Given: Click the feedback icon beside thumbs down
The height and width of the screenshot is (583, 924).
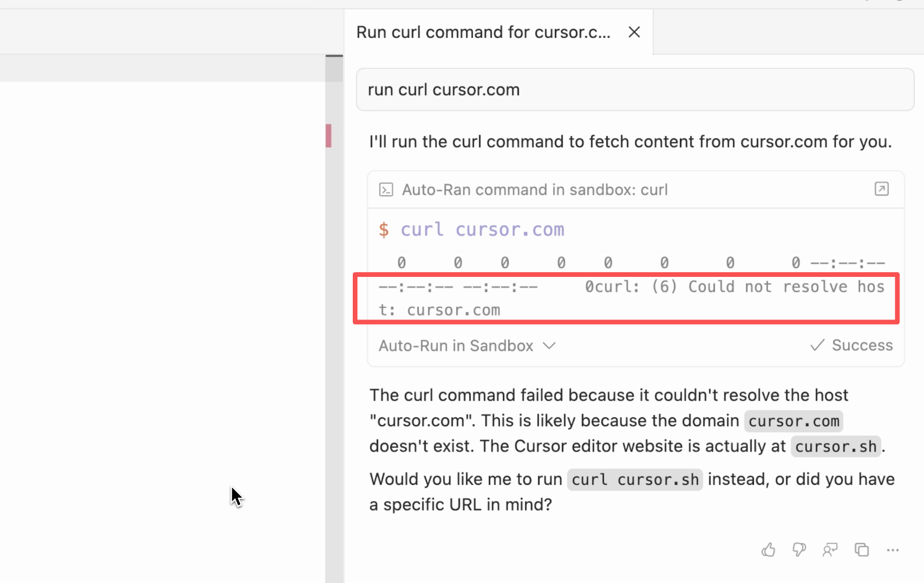Looking at the screenshot, I should click(x=830, y=550).
